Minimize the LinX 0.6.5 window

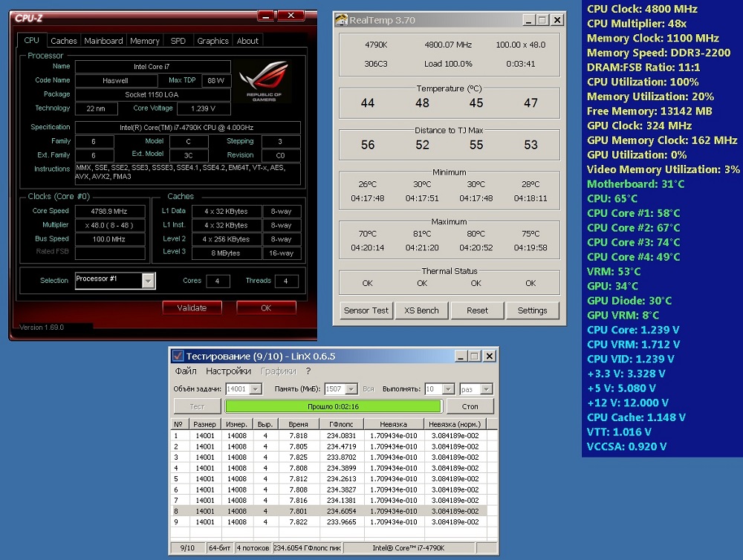click(x=460, y=356)
